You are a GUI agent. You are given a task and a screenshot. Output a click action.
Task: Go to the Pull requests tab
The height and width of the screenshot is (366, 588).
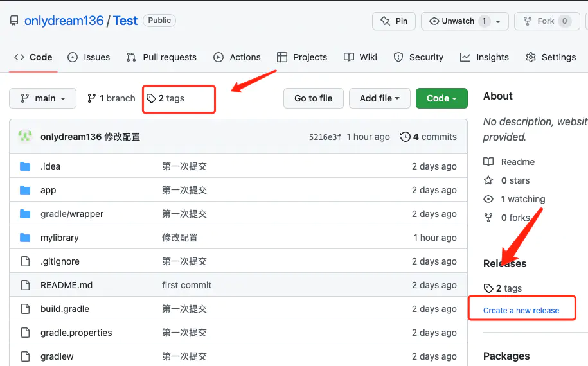coord(161,57)
